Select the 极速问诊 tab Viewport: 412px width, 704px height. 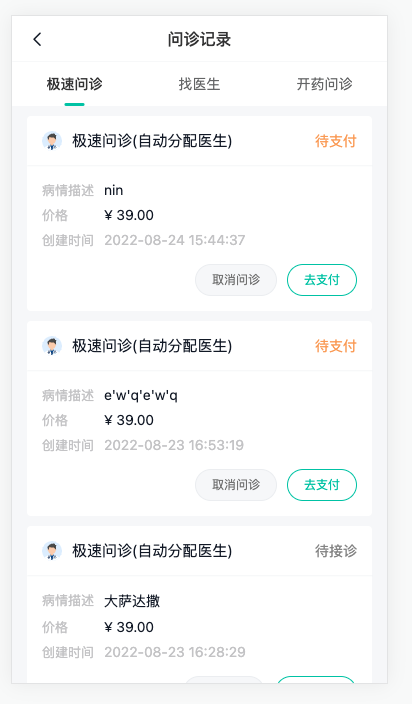click(x=75, y=84)
